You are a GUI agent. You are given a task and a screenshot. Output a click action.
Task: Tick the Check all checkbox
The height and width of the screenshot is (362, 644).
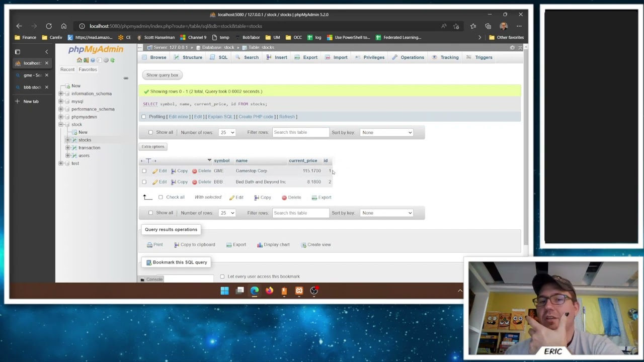click(160, 198)
